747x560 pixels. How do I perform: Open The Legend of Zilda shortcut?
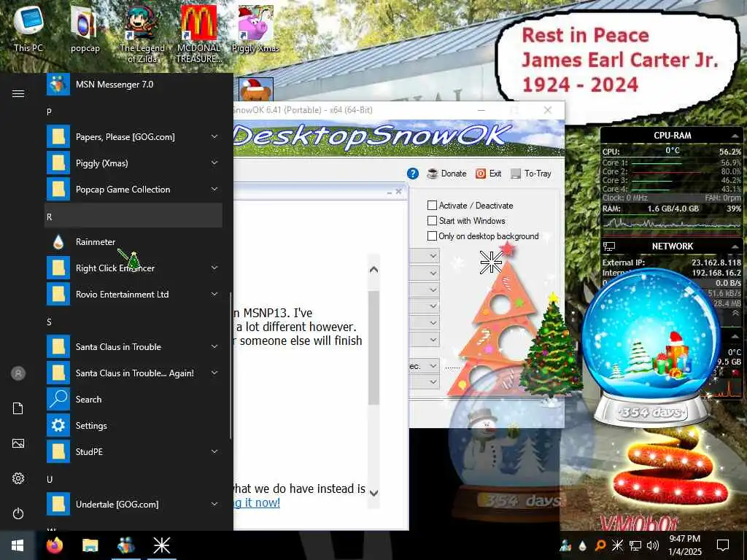(142, 34)
